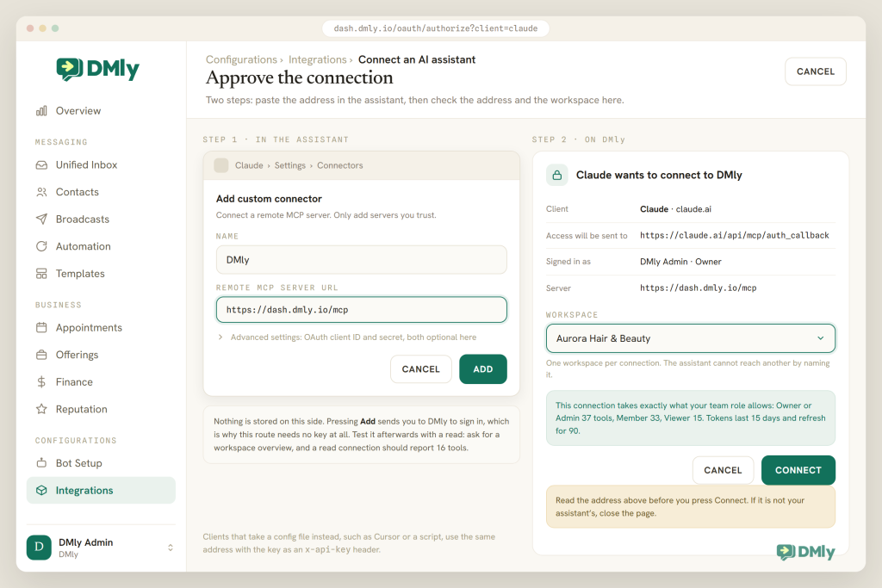This screenshot has height=588, width=882.
Task: Click the Remote MCP Server URL field
Action: pos(361,310)
